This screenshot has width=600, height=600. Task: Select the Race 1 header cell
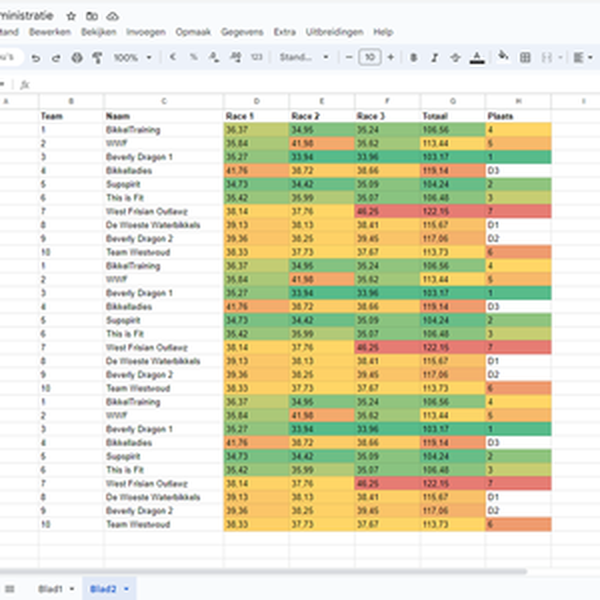coord(256,116)
